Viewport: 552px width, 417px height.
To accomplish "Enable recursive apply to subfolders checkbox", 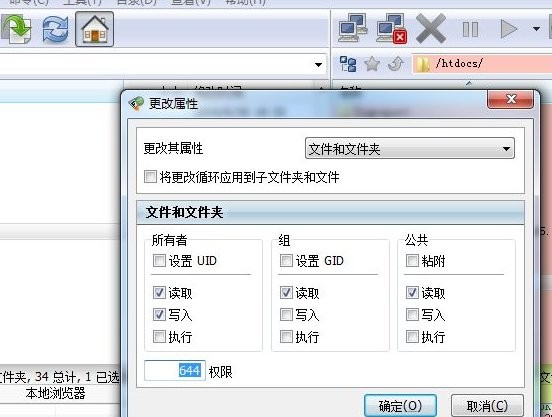I will click(150, 176).
